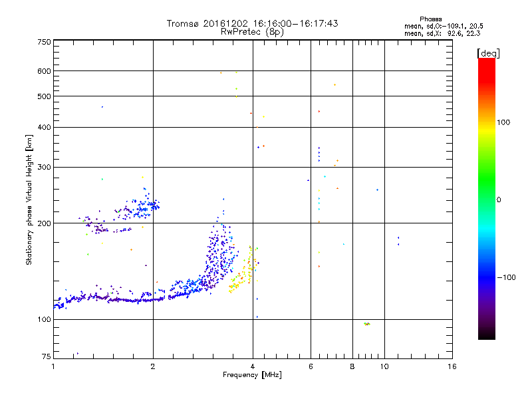Click the upper blue-purple echo trace near 200 km
The height and width of the screenshot is (399, 532).
pos(119,212)
